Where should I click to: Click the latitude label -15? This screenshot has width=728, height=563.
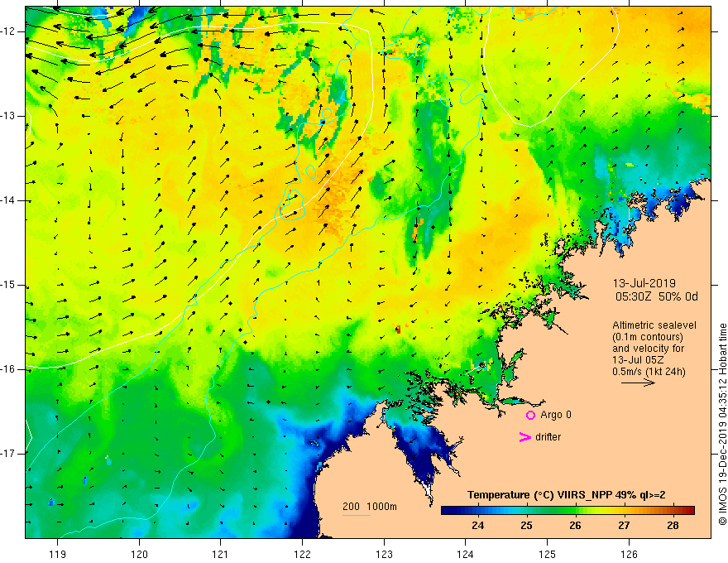(8, 285)
